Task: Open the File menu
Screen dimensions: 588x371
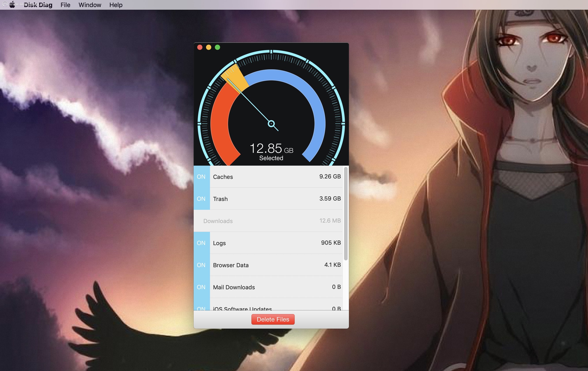Action: click(66, 5)
